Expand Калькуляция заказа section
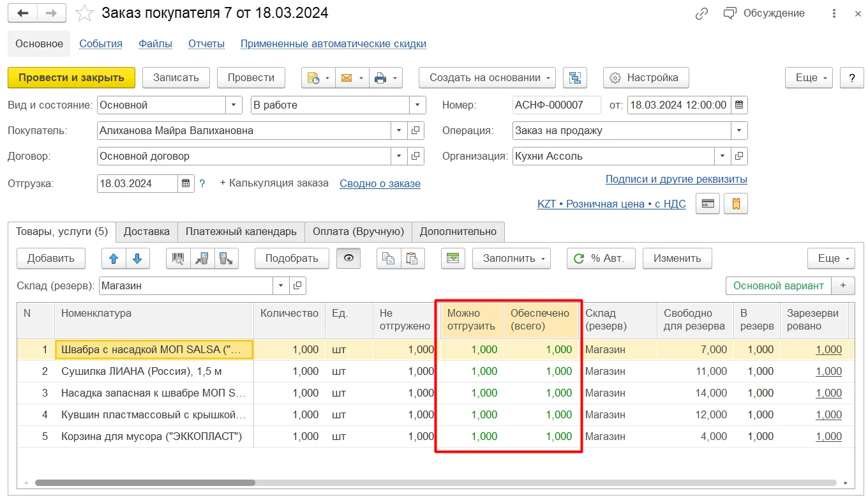This screenshot has height=500, width=868. 274,183
